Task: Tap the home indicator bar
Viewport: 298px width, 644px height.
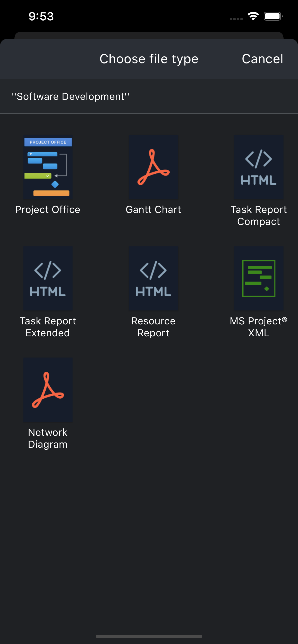Action: pyautogui.click(x=149, y=636)
